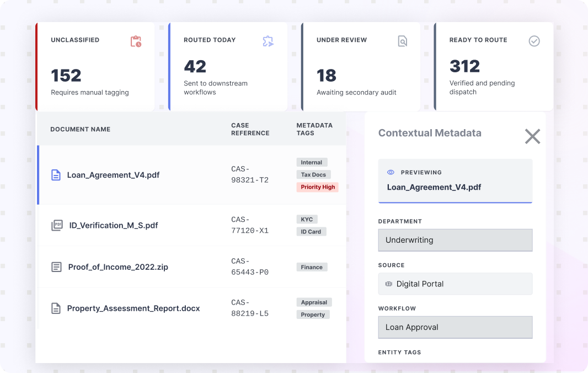Screen dimensions: 588x373
Task: Click the KYC tag
Action: click(x=307, y=219)
